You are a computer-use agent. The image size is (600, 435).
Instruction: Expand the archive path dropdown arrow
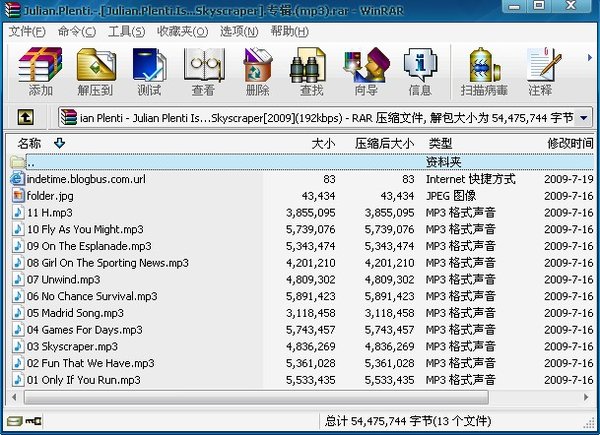pos(584,118)
